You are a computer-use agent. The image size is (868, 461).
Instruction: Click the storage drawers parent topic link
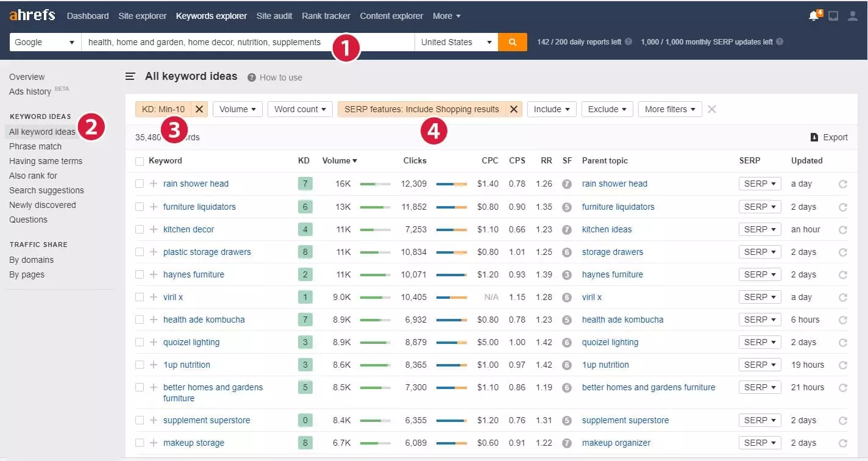click(x=612, y=252)
